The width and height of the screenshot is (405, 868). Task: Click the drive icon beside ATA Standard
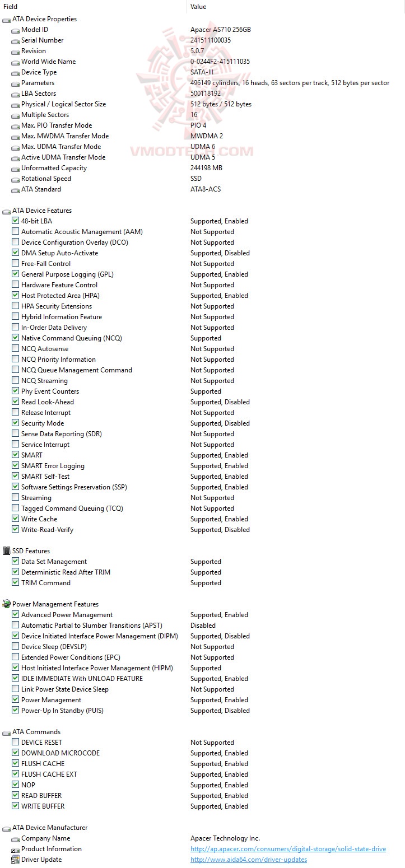pyautogui.click(x=16, y=189)
